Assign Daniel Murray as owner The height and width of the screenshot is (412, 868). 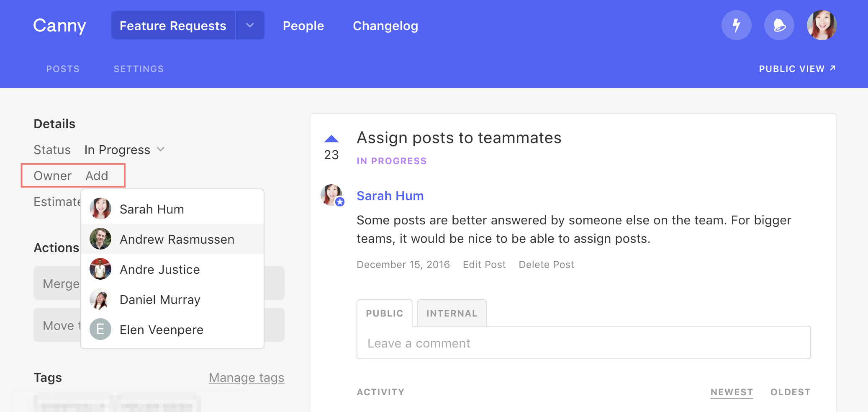172,299
